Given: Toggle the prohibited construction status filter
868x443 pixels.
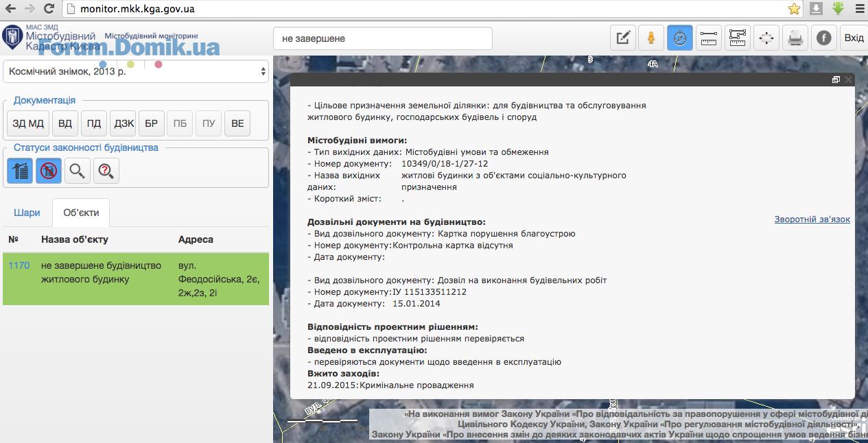Looking at the screenshot, I should (49, 171).
